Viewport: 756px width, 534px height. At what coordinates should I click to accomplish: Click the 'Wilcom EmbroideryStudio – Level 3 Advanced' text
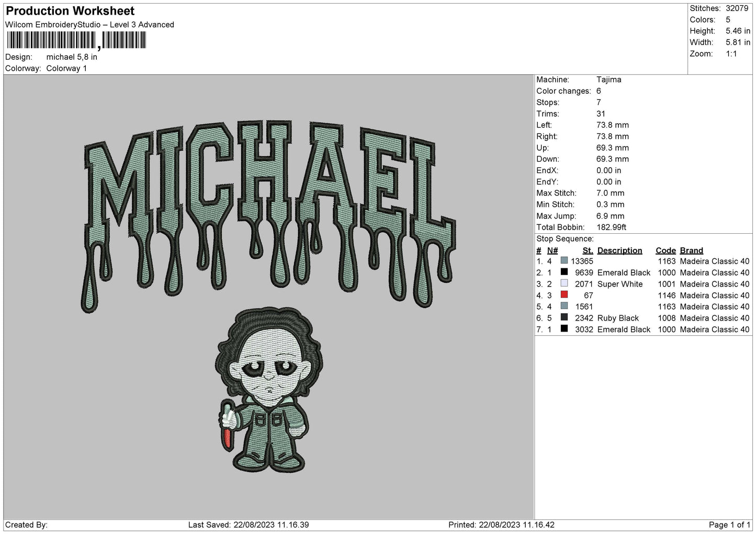tap(89, 25)
